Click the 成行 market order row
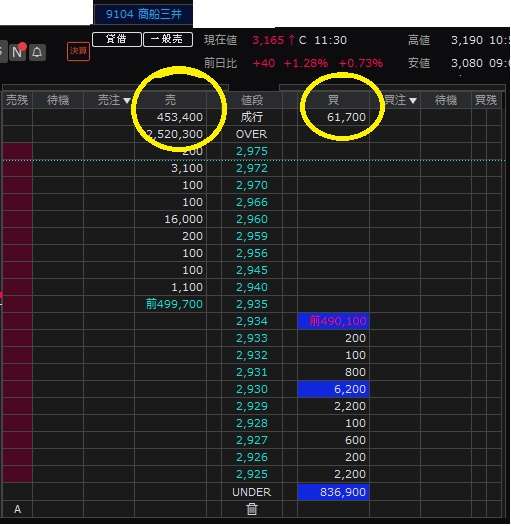Screen dimensions: 511x526 [252, 117]
